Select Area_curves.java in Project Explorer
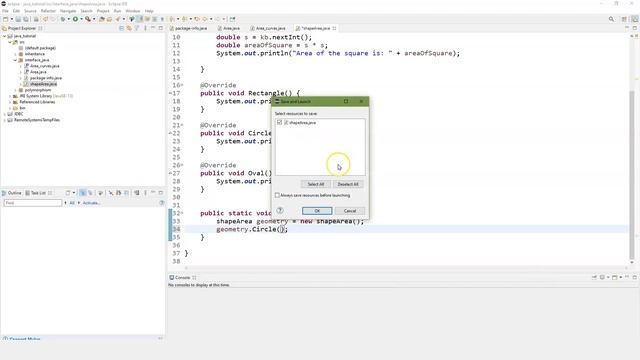The image size is (640, 360). (x=44, y=66)
